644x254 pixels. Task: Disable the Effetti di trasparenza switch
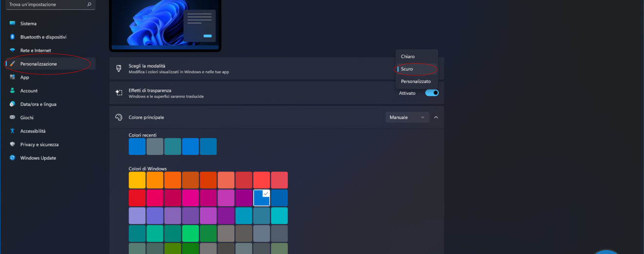coord(432,93)
